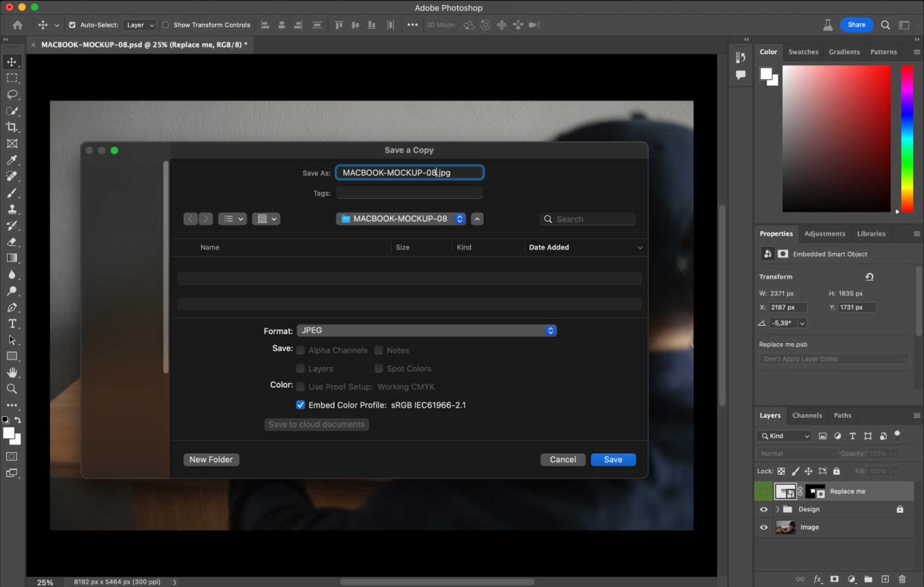924x587 pixels.
Task: Uncheck Embed Color Profile checkbox
Action: click(x=300, y=405)
